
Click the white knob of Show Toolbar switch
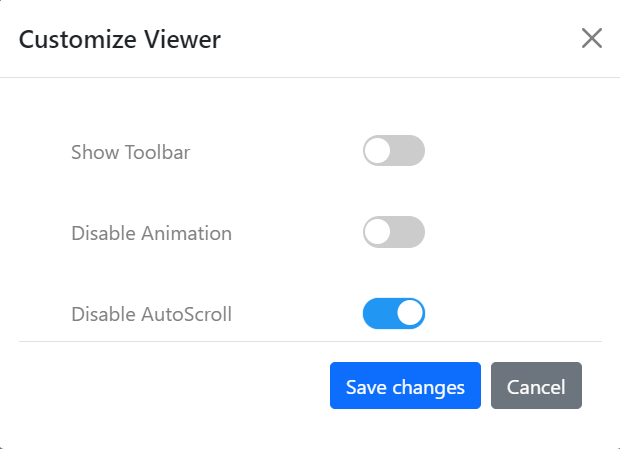click(x=378, y=152)
